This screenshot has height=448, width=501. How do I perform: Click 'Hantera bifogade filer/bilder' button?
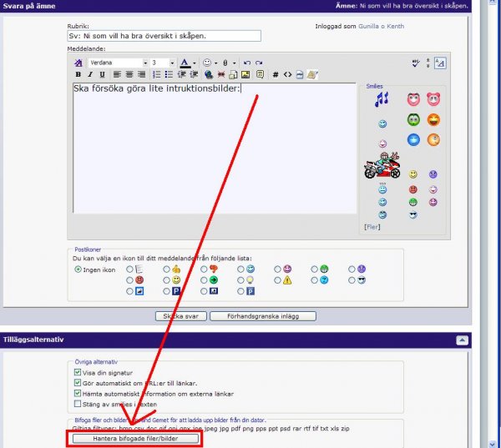click(x=134, y=438)
